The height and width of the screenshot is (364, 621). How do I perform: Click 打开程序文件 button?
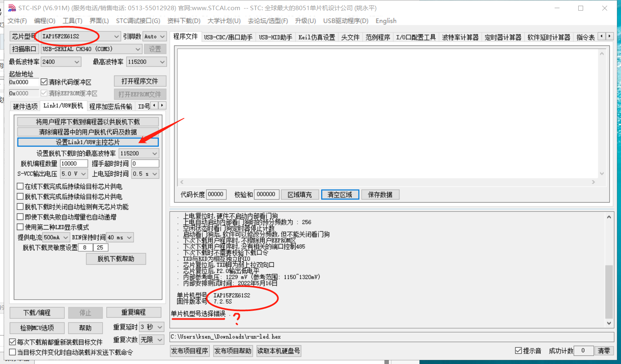click(140, 81)
